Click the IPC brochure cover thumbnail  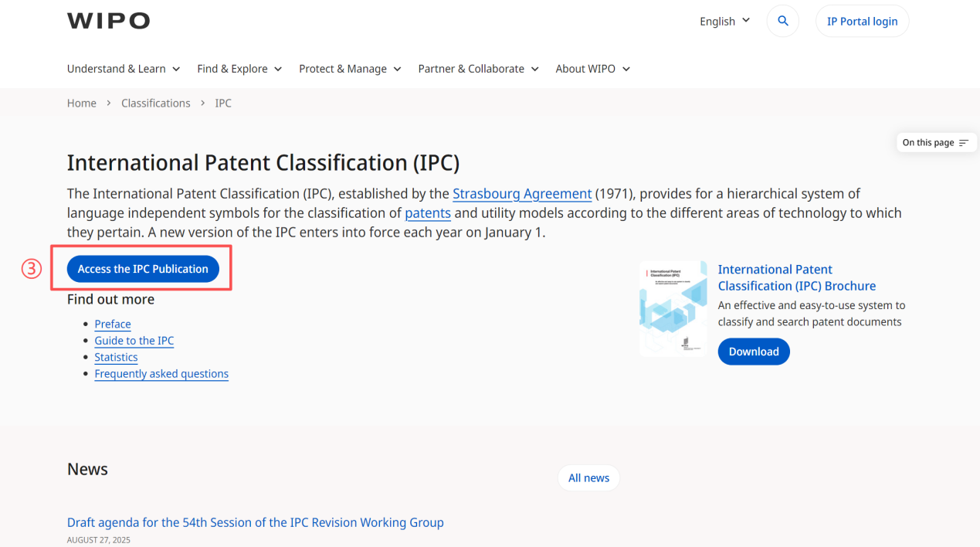pos(673,308)
